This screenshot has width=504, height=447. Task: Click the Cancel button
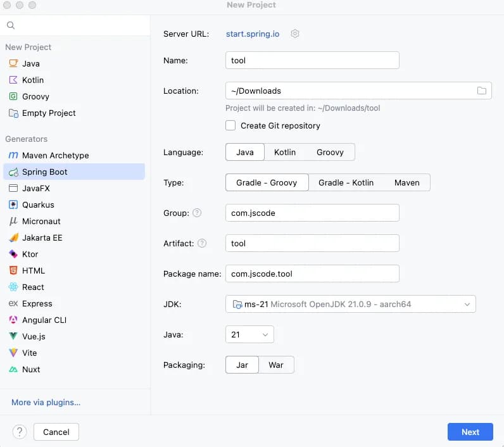pos(56,432)
